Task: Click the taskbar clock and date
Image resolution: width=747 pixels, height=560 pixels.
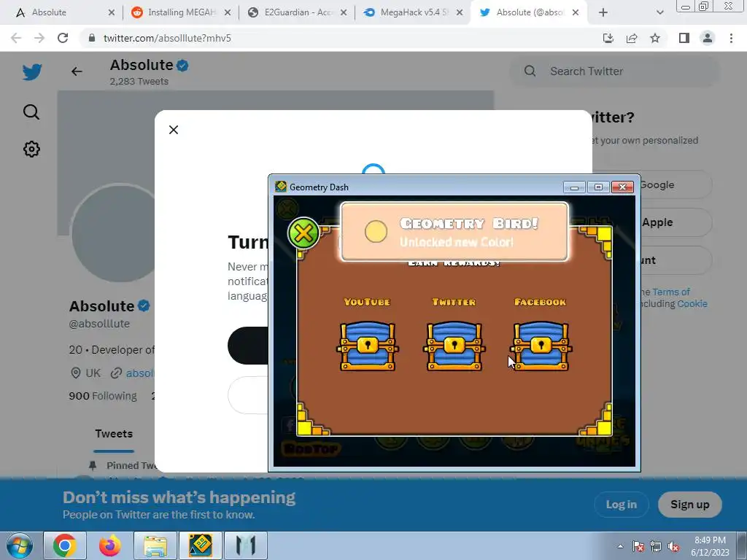Action: pos(710,546)
